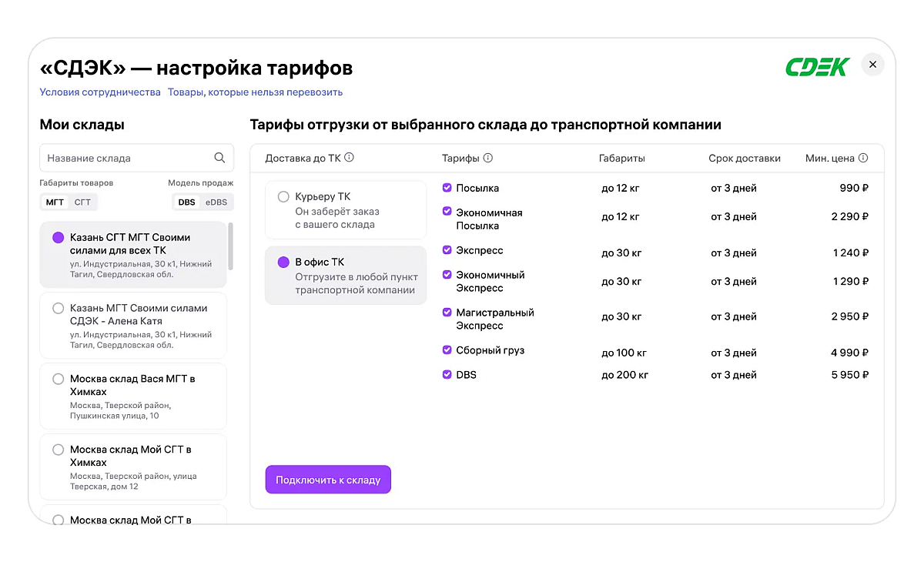Open Товары, которые нельзя перевозить link
Viewport: 924px width, 562px height.
pyautogui.click(x=256, y=92)
